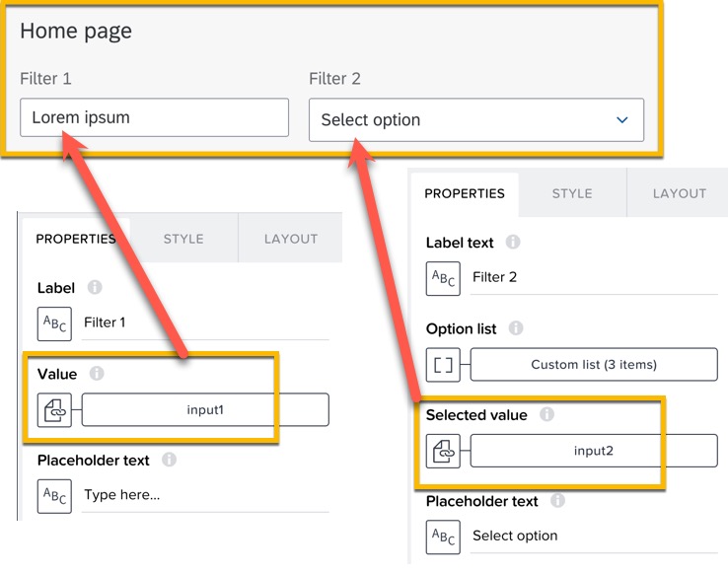
Task: Click the binding icon next to input1
Action: click(x=54, y=409)
